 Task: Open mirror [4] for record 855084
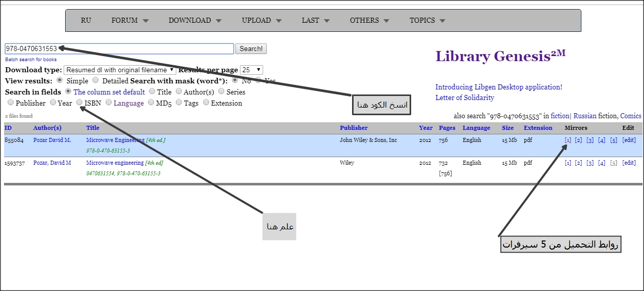click(602, 140)
